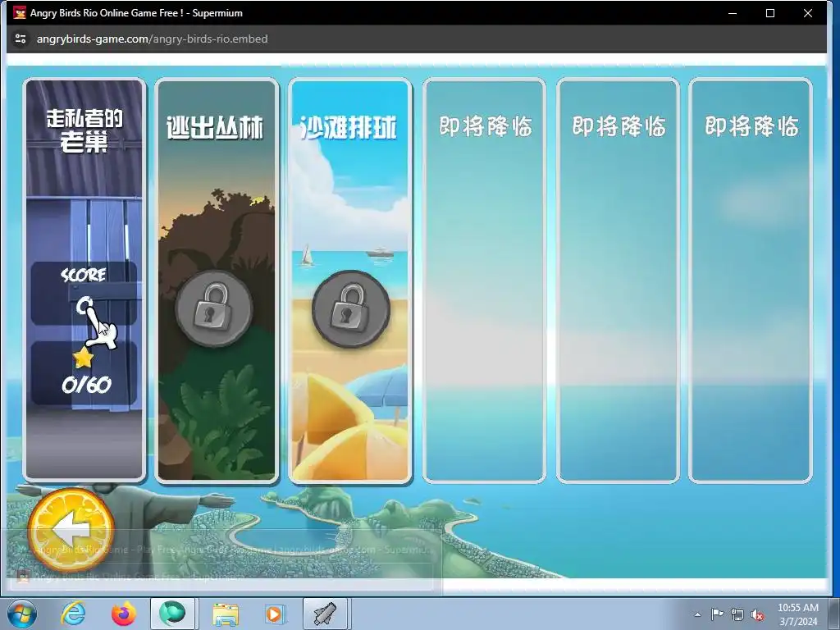Select the last 即将降临 coming-soon card

point(751,281)
